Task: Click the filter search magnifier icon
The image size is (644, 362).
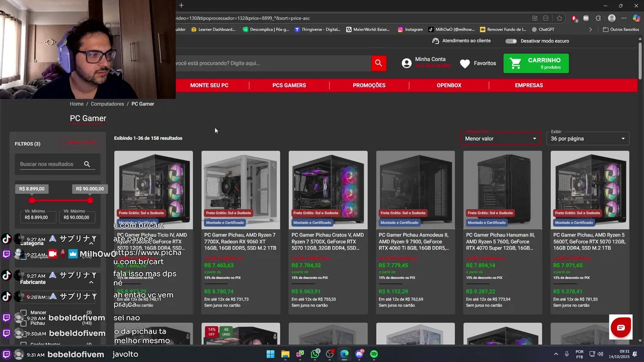Action: click(x=87, y=164)
